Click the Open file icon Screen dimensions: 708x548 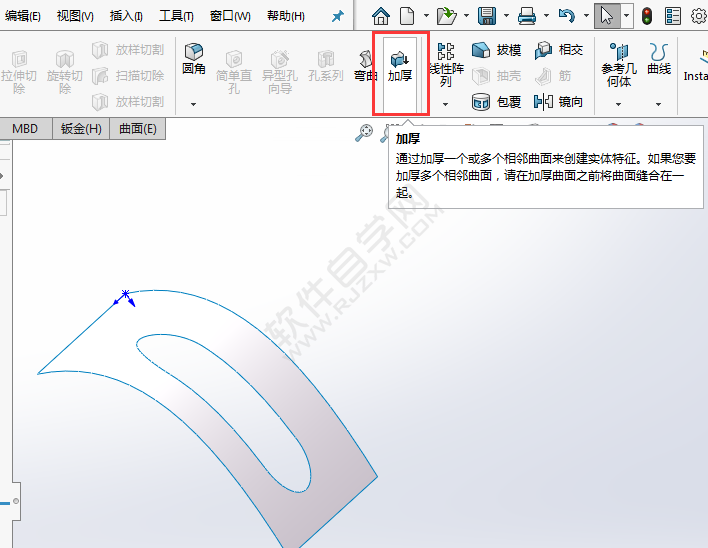click(x=446, y=16)
